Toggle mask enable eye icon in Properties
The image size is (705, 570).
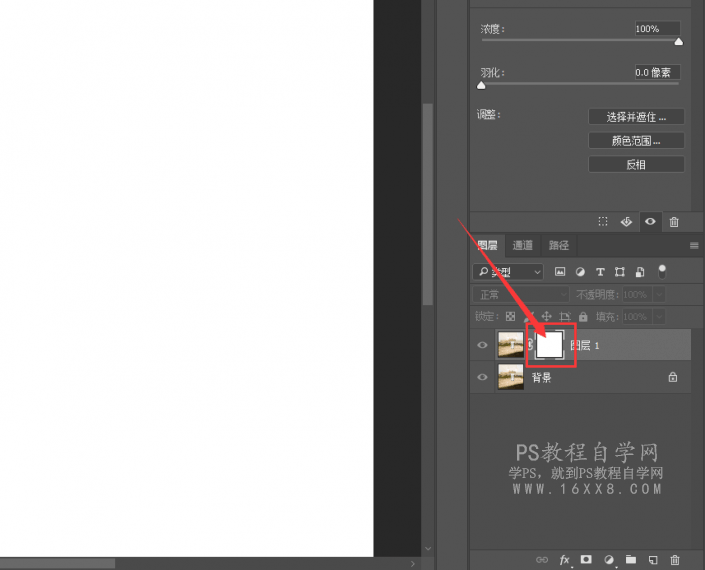click(x=650, y=222)
